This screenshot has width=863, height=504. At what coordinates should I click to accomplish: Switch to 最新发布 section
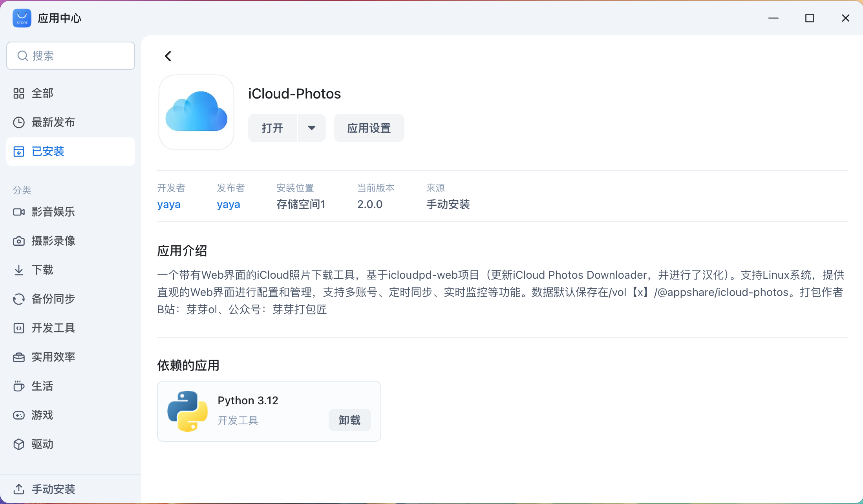pos(53,122)
